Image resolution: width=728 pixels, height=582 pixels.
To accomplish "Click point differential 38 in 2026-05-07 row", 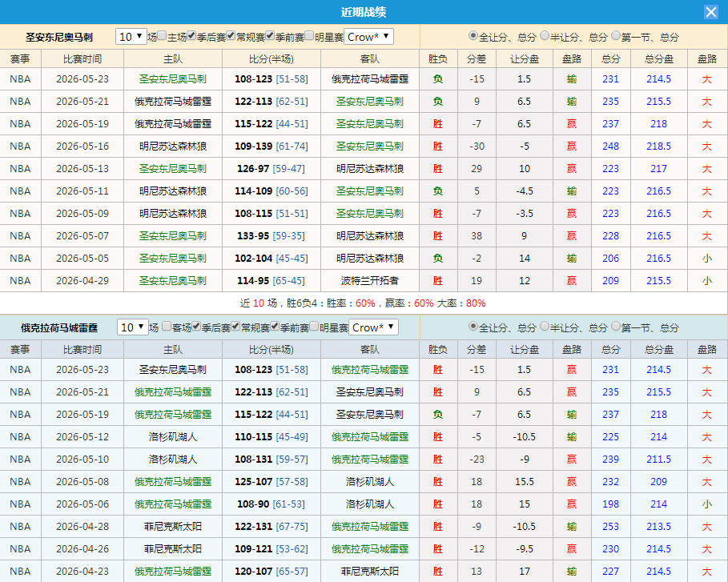I will [x=477, y=236].
